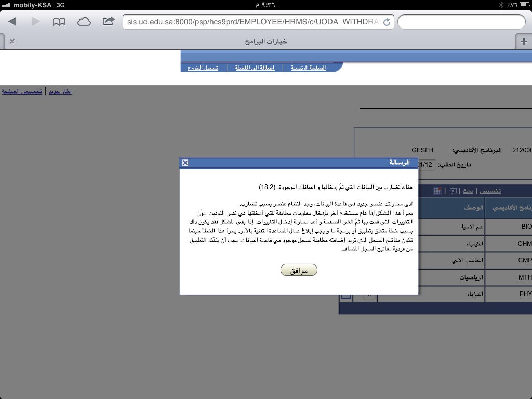Click the grid download icon beside بحث
Screen dimensions: 532x399
click(x=437, y=191)
